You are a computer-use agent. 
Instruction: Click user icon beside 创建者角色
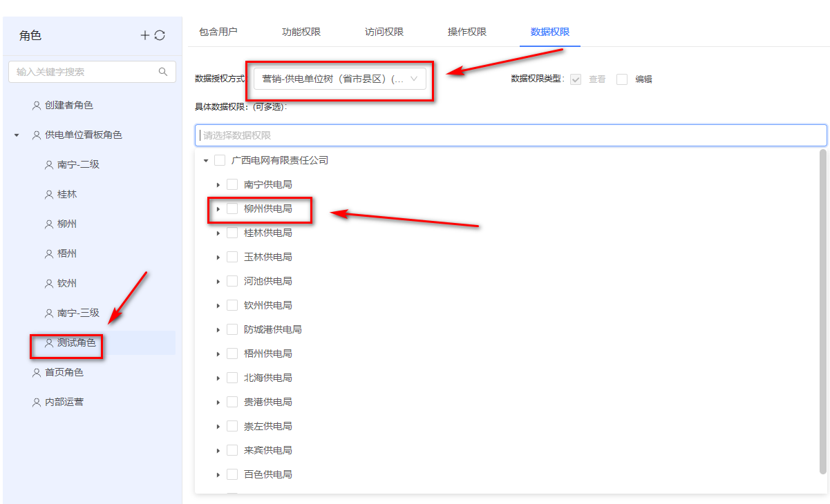click(x=37, y=106)
